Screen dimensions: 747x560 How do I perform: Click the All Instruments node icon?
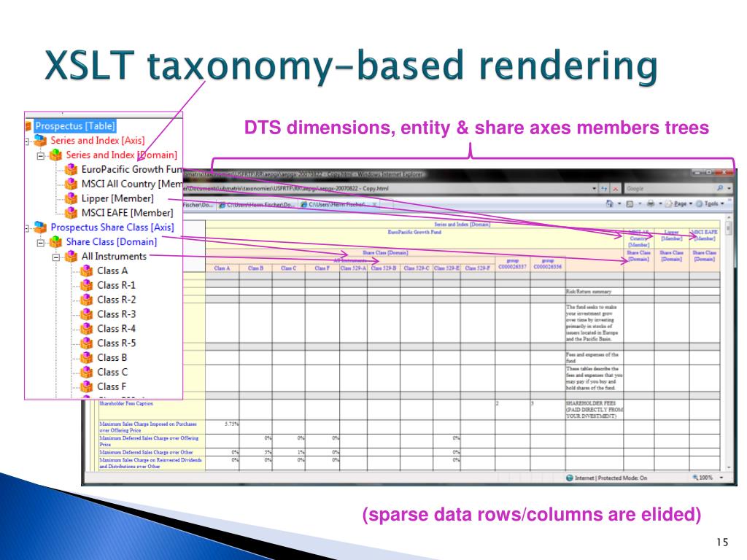[71, 256]
